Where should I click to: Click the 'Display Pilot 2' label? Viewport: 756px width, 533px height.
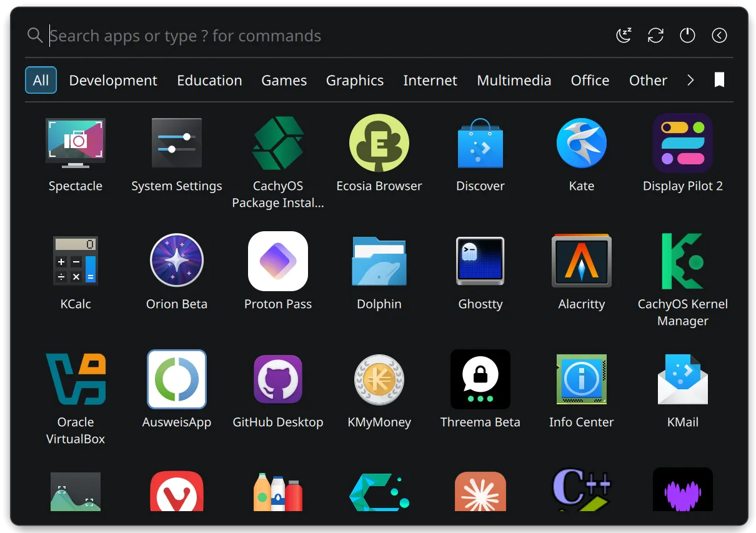(683, 186)
